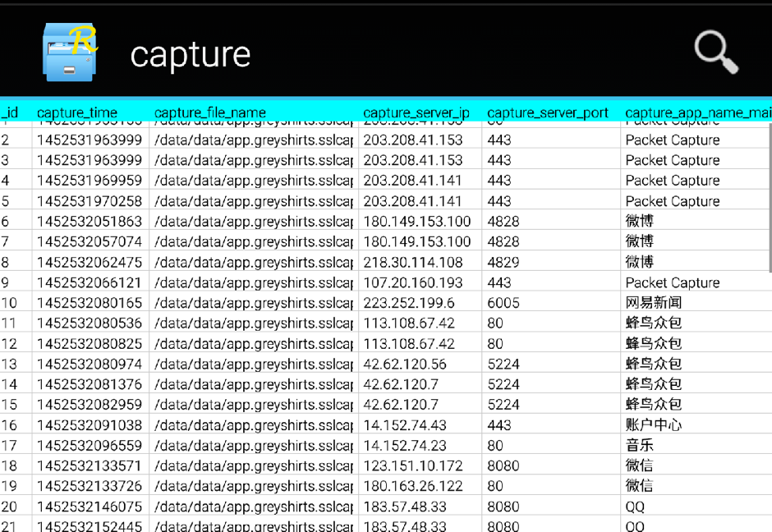
Task: Click server IP 180.163.26.122
Action: [413, 486]
